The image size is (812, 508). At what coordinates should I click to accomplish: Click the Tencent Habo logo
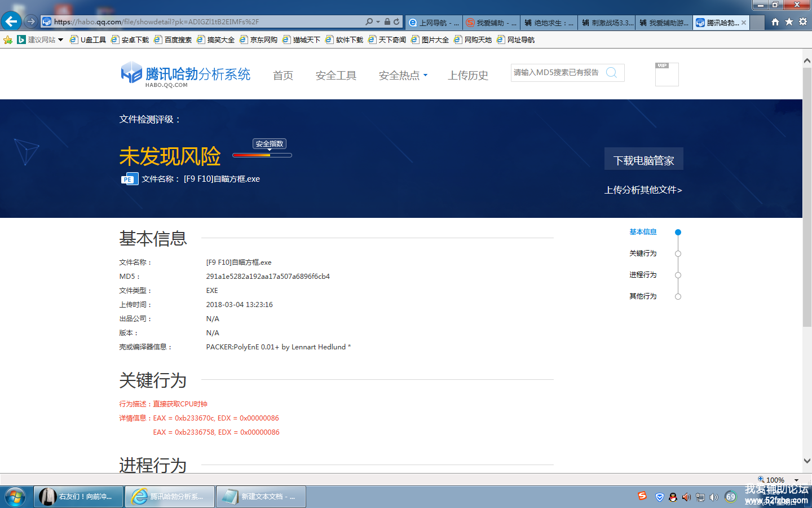pyautogui.click(x=186, y=75)
